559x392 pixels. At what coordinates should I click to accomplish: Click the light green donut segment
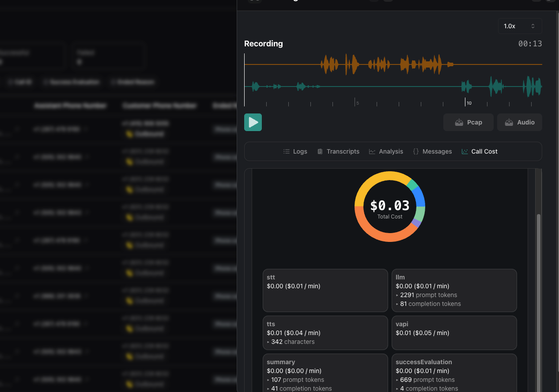[420, 214]
